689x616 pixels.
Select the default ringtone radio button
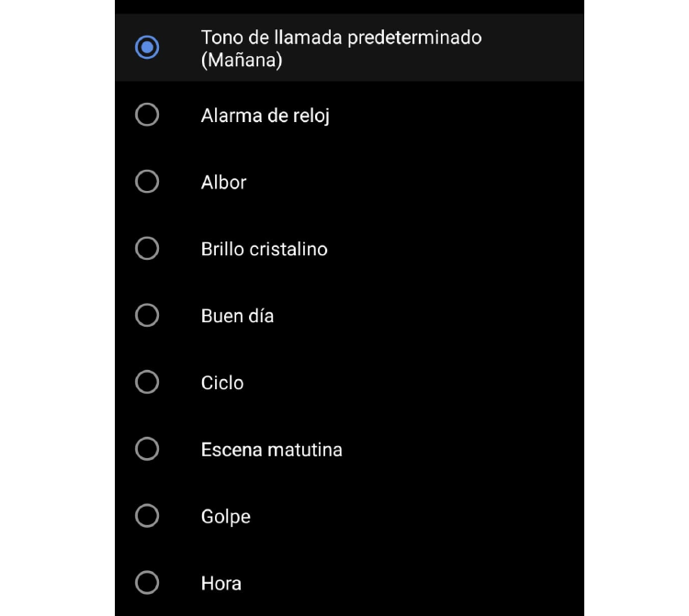(x=147, y=48)
